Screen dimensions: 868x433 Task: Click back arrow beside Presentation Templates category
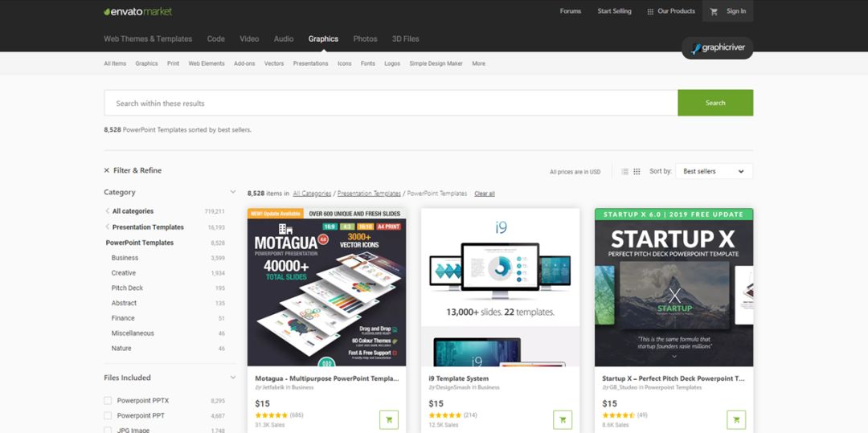pyautogui.click(x=107, y=227)
